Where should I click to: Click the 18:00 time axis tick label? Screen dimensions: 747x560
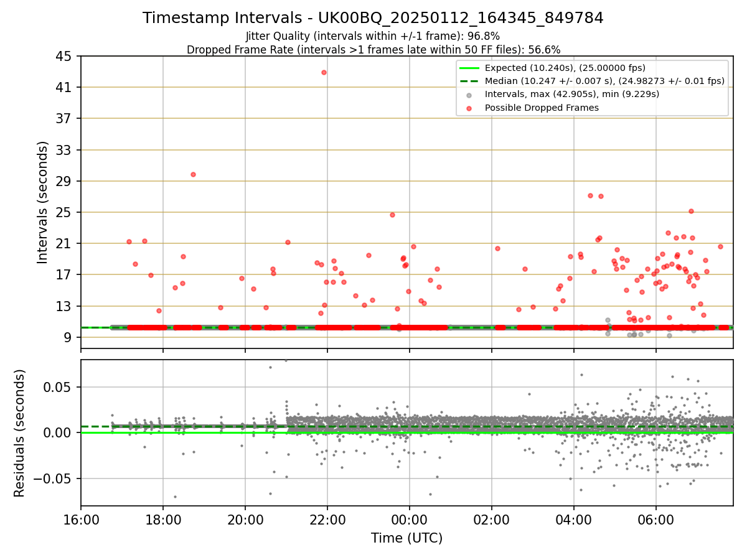[163, 519]
